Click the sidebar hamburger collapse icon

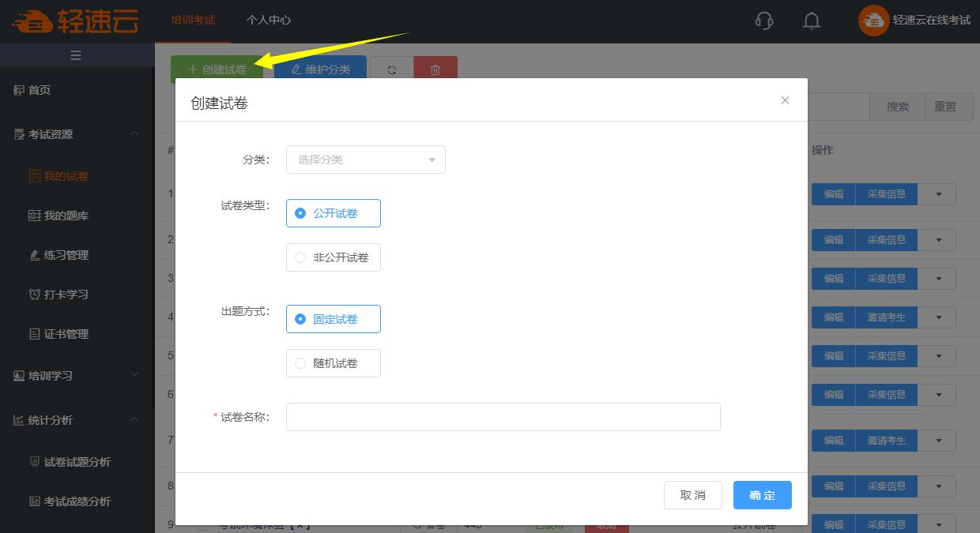pos(77,55)
